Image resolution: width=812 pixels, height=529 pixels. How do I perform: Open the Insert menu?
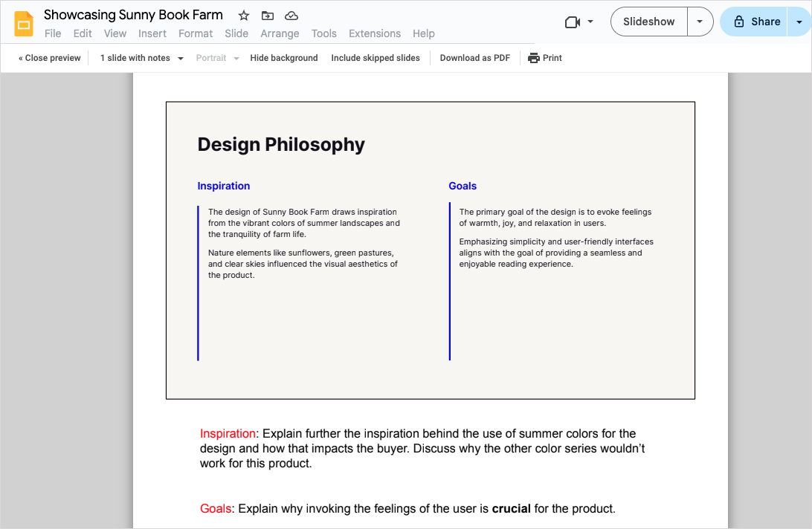pyautogui.click(x=152, y=33)
